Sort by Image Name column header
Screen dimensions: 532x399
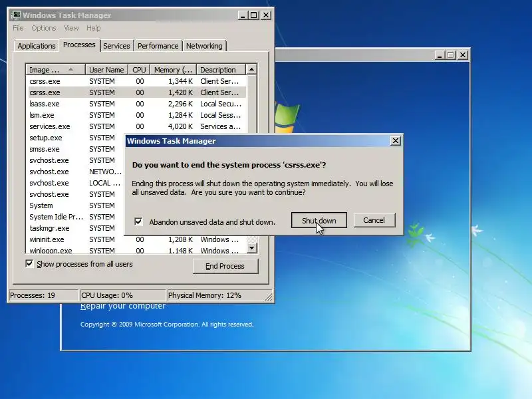pos(55,70)
